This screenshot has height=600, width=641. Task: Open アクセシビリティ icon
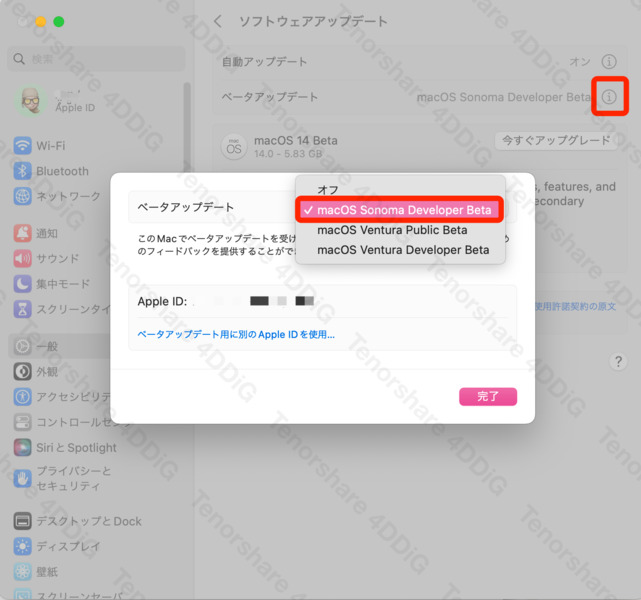(22, 397)
